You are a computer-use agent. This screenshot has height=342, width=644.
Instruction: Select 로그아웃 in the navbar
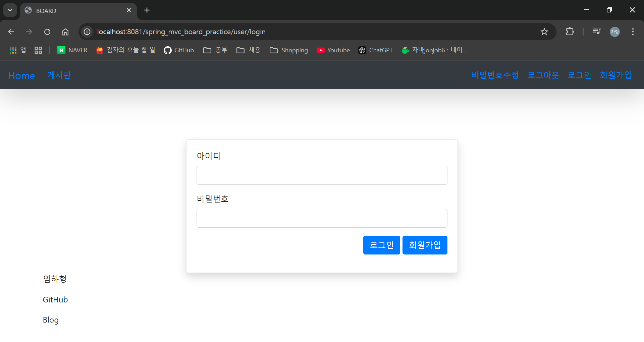pos(543,75)
